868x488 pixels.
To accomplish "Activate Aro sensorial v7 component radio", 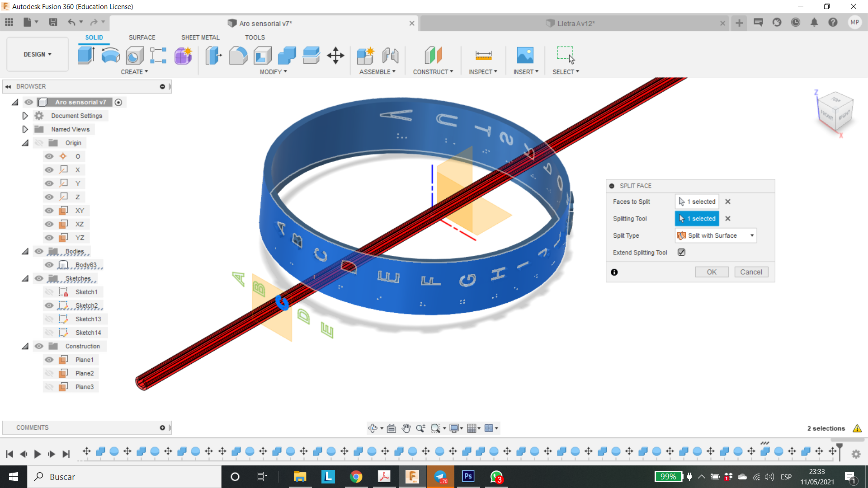I will pos(118,102).
